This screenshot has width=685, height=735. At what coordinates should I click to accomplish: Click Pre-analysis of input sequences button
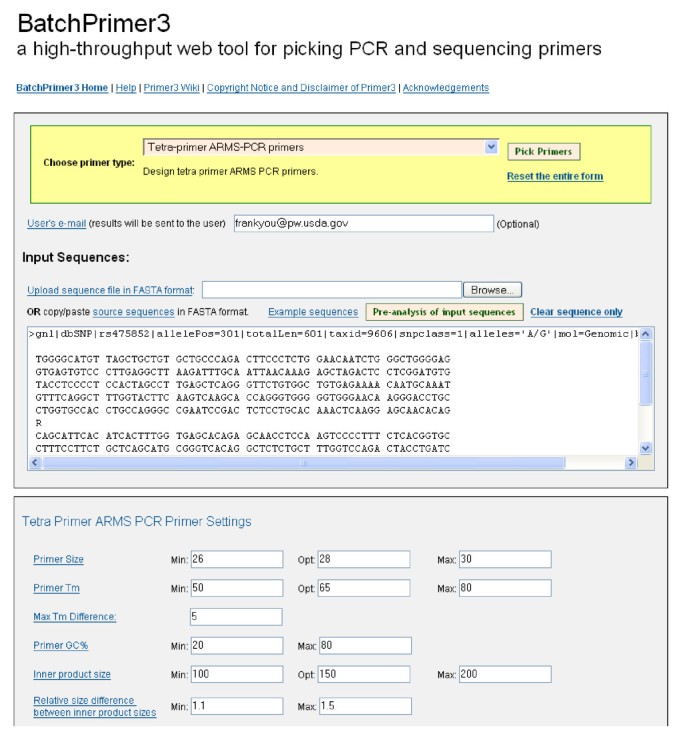(444, 312)
